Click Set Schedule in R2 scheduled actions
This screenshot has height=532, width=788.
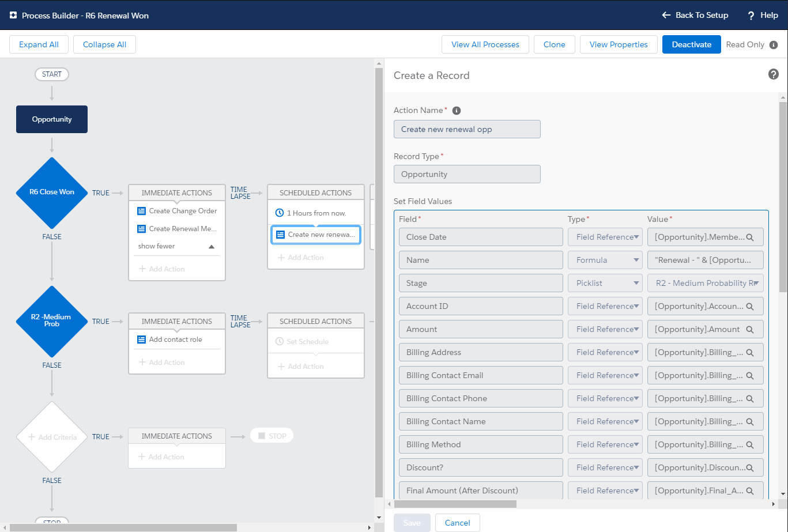pyautogui.click(x=303, y=342)
